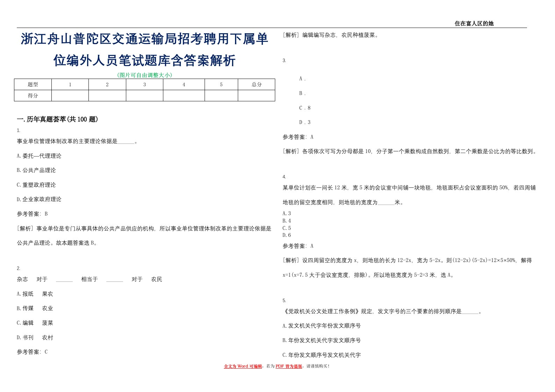Viewport: 555px width, 392px height.
Task: Click the green note 图片可自由调整大小
Action: pyautogui.click(x=144, y=75)
